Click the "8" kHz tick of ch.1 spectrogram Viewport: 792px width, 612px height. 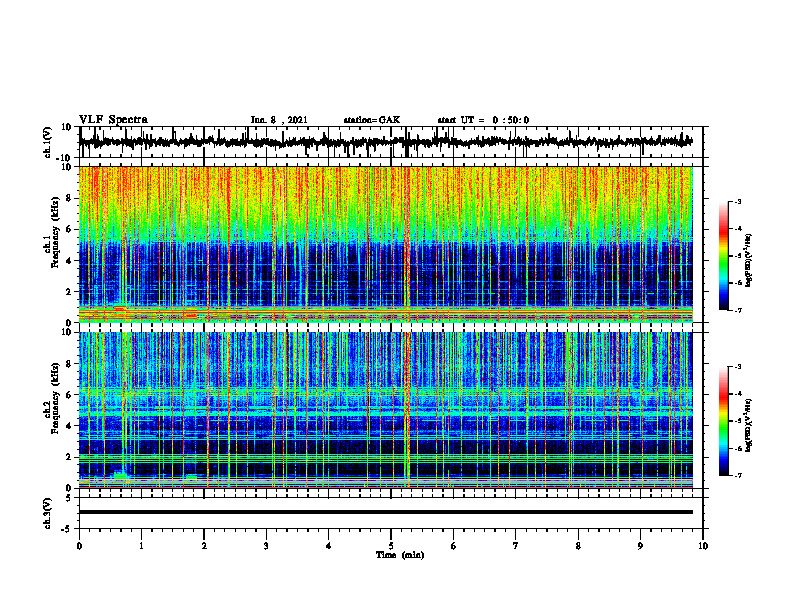69,198
